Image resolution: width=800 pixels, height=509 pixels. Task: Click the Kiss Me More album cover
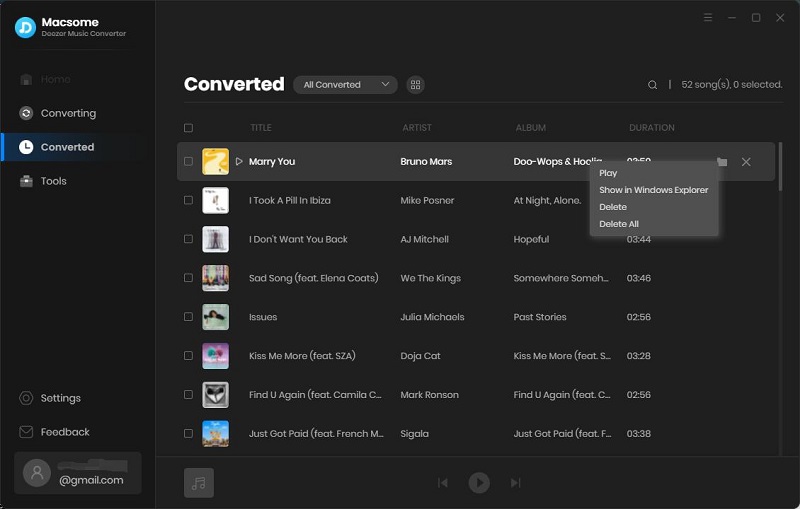[215, 355]
